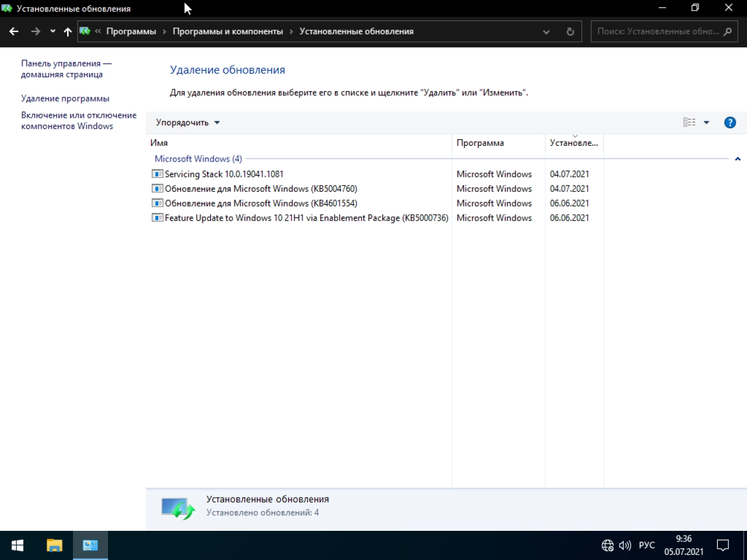
Task: Open recent locations dropdown arrow
Action: pyautogui.click(x=53, y=32)
